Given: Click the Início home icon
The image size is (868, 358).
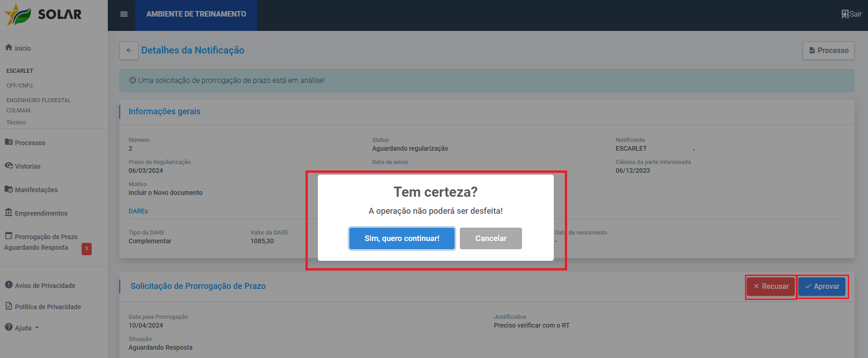Looking at the screenshot, I should (9, 47).
